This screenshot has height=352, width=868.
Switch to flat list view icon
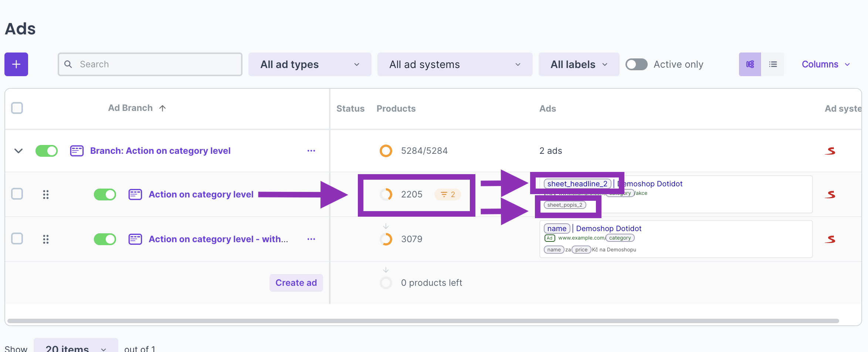773,64
